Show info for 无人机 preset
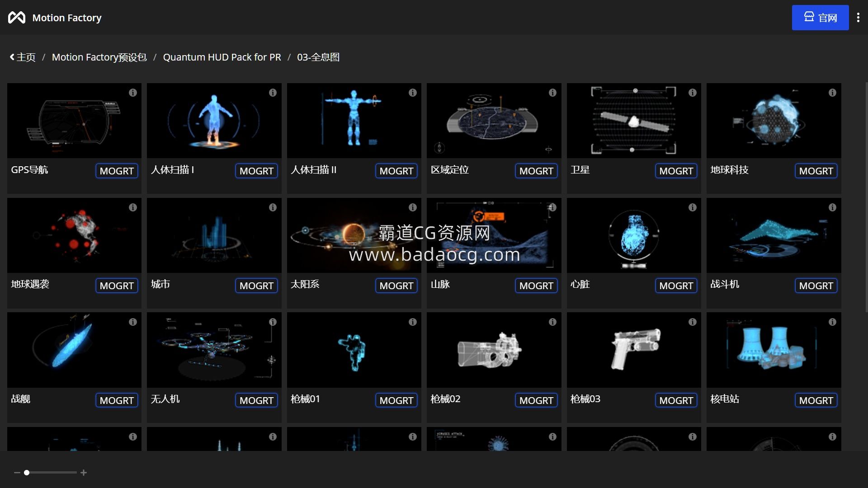This screenshot has width=868, height=488. pyautogui.click(x=273, y=322)
